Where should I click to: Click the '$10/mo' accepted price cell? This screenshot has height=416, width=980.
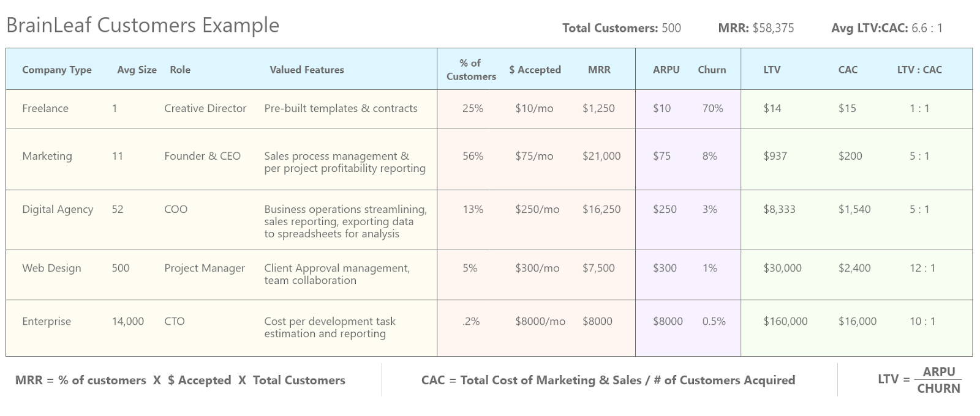click(534, 108)
